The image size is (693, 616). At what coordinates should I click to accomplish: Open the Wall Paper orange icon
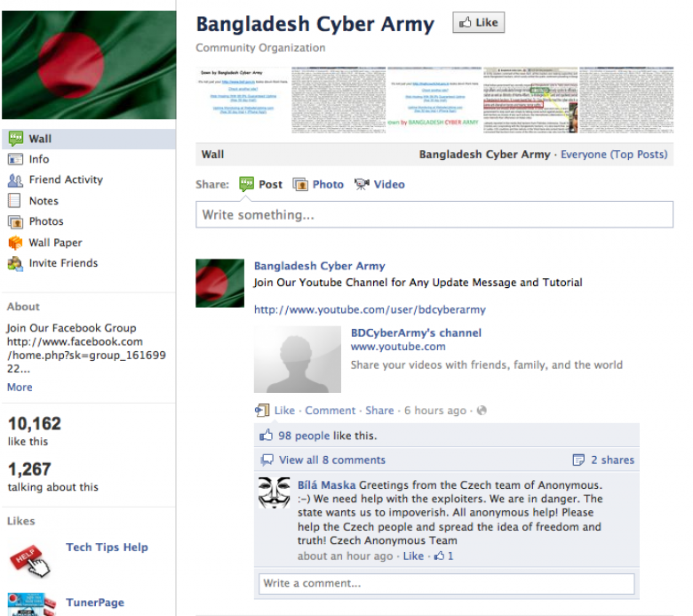pos(15,243)
